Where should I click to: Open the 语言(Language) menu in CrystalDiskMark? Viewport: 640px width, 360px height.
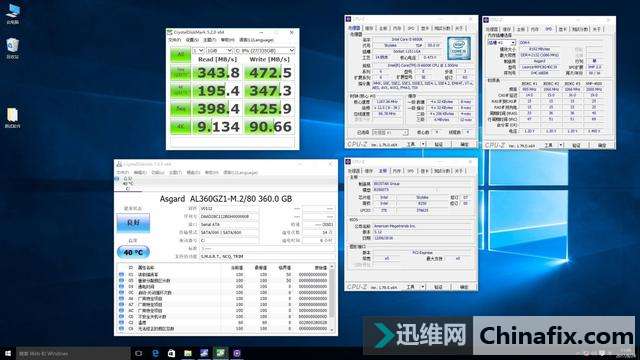256,40
